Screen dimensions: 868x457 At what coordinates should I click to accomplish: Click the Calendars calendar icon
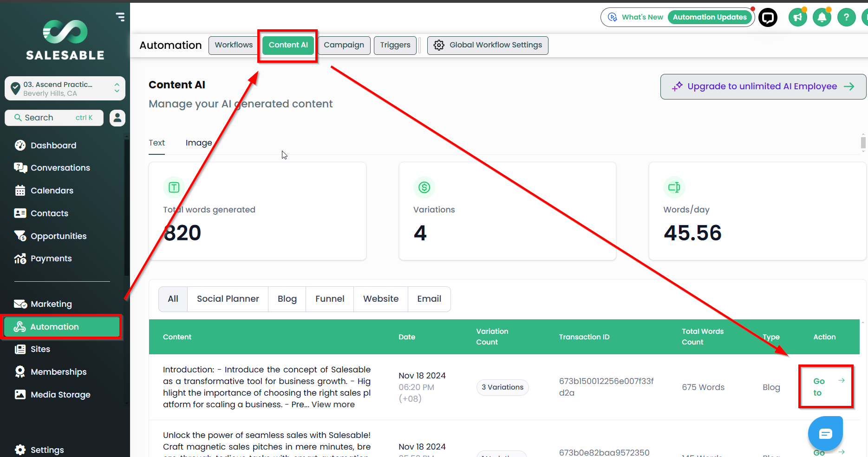click(20, 191)
